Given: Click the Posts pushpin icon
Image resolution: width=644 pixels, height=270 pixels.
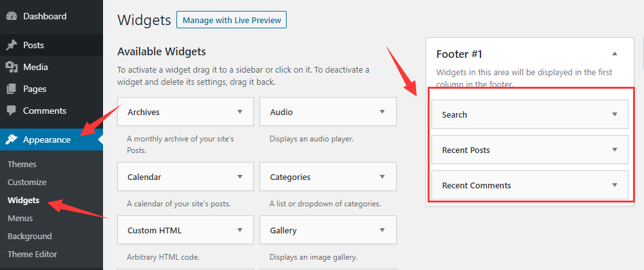Looking at the screenshot, I should click(12, 45).
